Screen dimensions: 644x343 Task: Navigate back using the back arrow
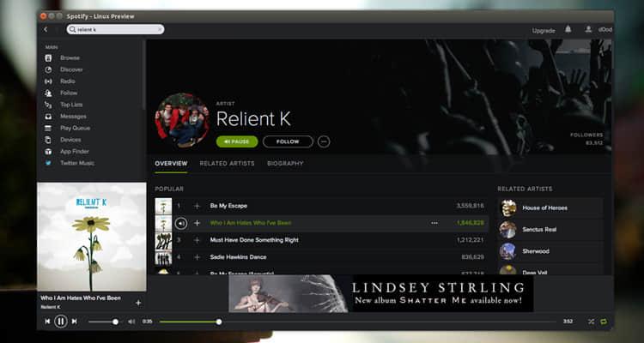46,29
